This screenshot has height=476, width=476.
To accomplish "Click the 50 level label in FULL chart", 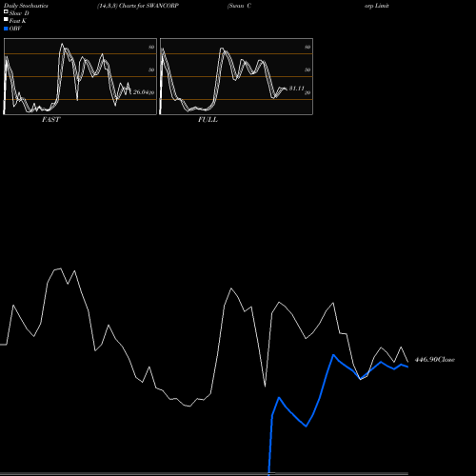I will click(x=307, y=69).
